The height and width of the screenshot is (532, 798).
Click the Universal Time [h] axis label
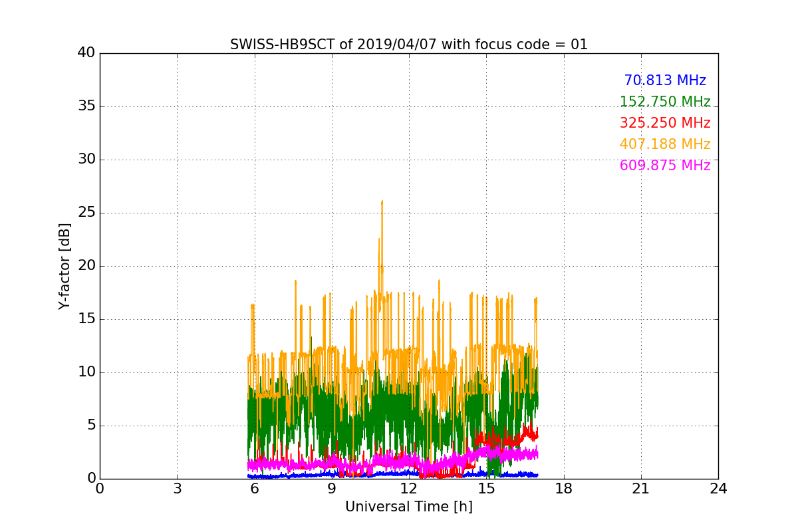408,507
